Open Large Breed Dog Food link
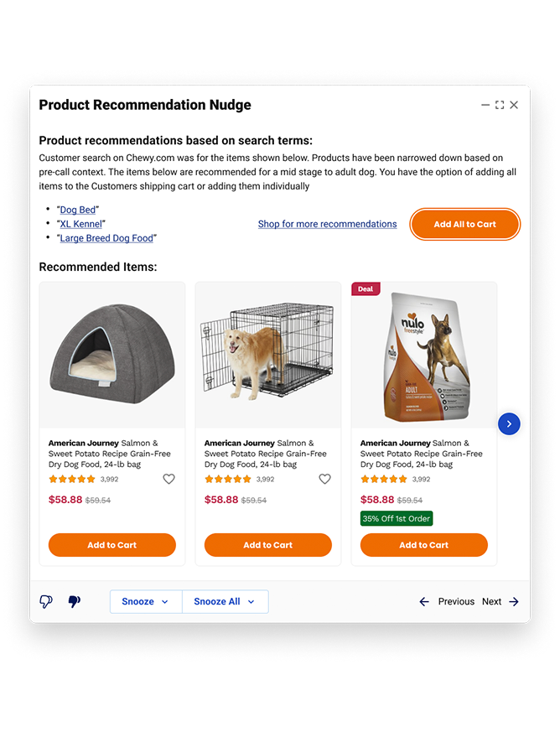 click(x=106, y=238)
